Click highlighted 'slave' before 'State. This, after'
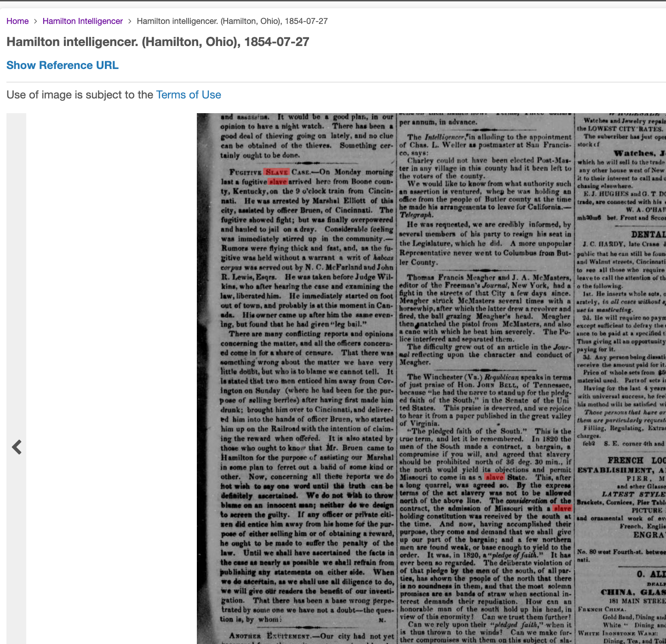Viewport: 666px width, 644px height. (494, 477)
